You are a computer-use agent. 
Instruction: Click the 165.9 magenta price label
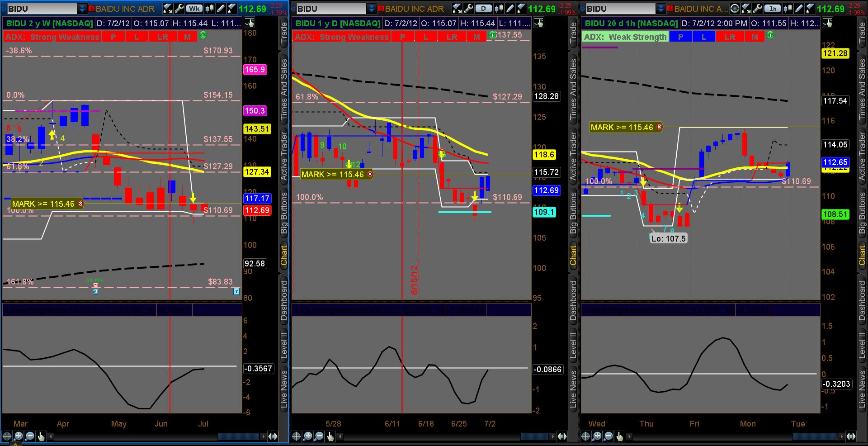(255, 70)
